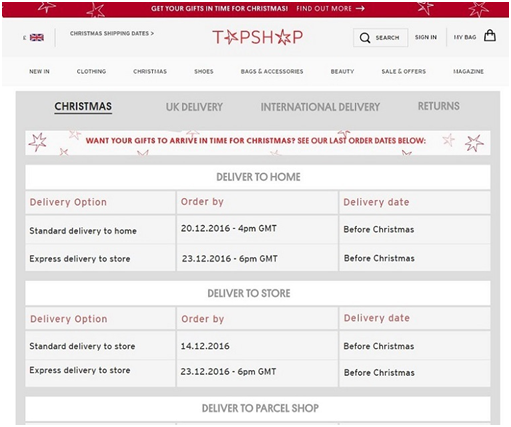This screenshot has width=511, height=427.
Task: Click the Search input box
Action: [380, 38]
